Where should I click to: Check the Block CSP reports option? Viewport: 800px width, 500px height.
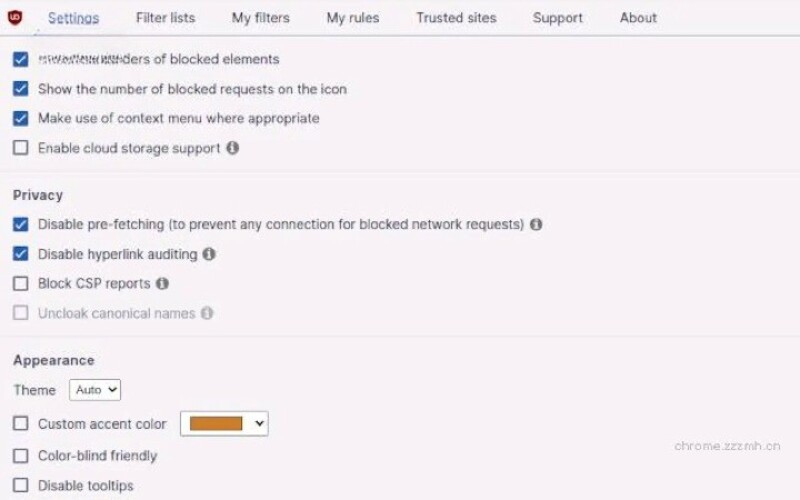click(21, 283)
